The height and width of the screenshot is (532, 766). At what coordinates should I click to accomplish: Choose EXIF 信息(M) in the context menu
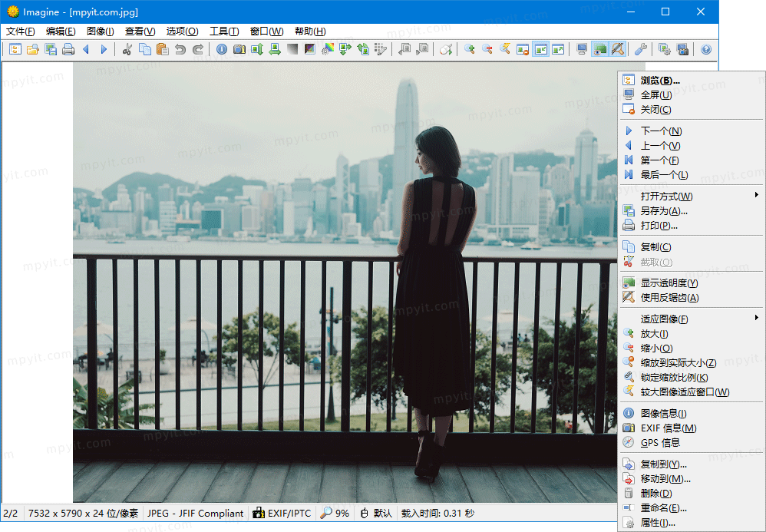[691, 428]
